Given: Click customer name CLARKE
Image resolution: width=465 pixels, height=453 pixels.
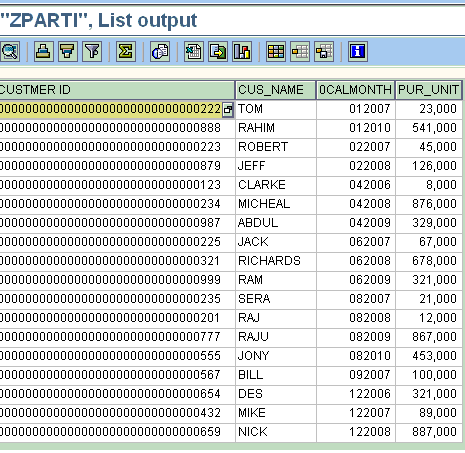Looking at the screenshot, I should tap(262, 185).
